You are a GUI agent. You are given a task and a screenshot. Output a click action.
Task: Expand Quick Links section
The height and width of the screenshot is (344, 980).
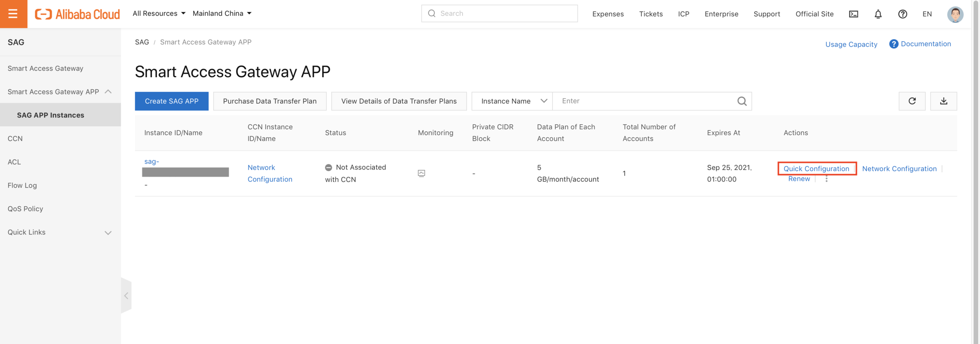coord(108,232)
